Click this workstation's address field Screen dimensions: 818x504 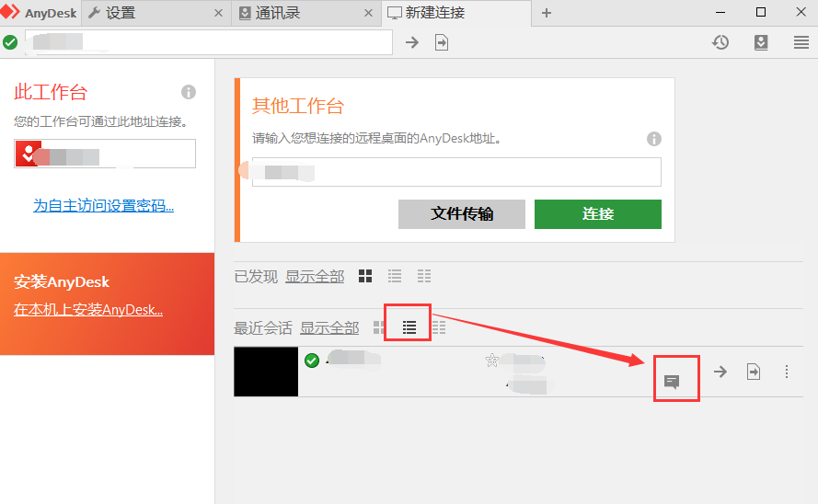pyautogui.click(x=105, y=154)
